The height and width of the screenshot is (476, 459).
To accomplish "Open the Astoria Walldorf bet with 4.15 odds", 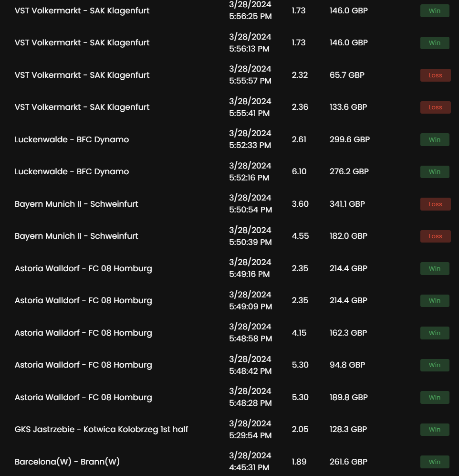I will tap(83, 333).
